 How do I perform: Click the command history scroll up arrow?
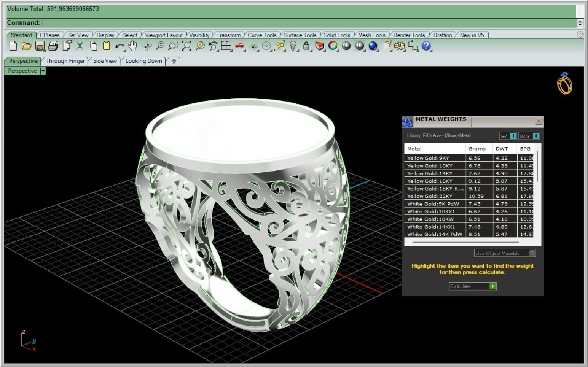click(580, 21)
